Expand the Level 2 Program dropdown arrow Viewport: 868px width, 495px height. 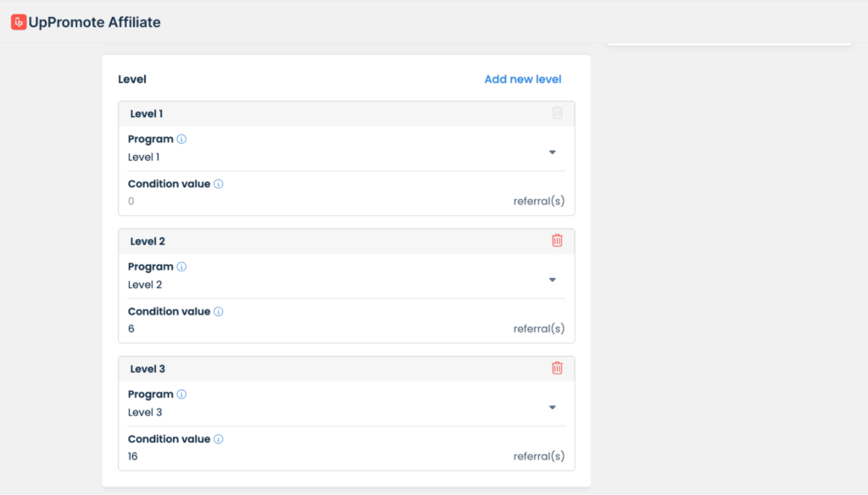[x=552, y=280]
